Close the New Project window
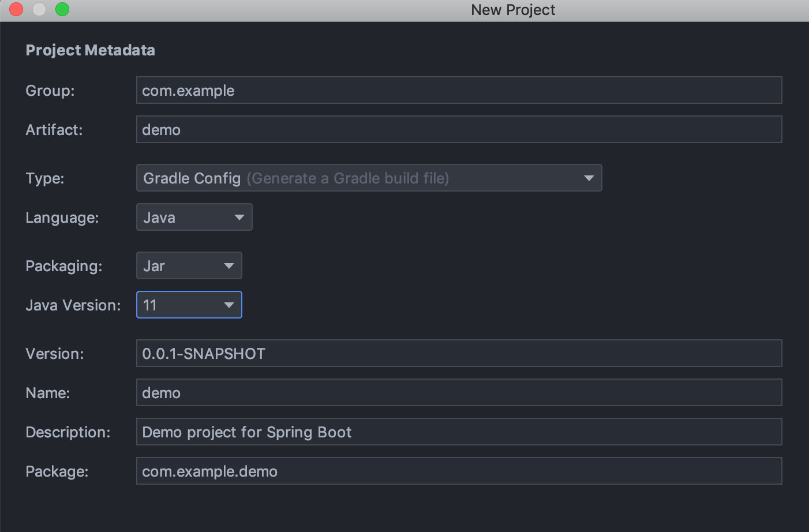 click(x=16, y=9)
